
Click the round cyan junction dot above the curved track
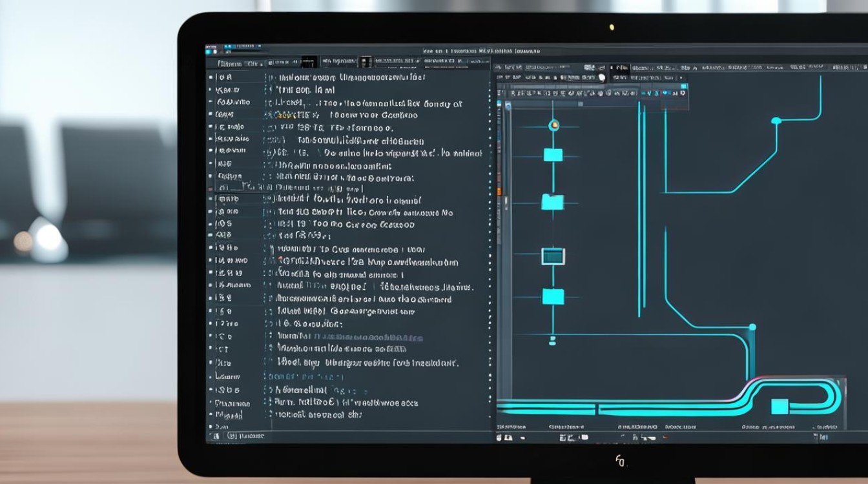752,328
